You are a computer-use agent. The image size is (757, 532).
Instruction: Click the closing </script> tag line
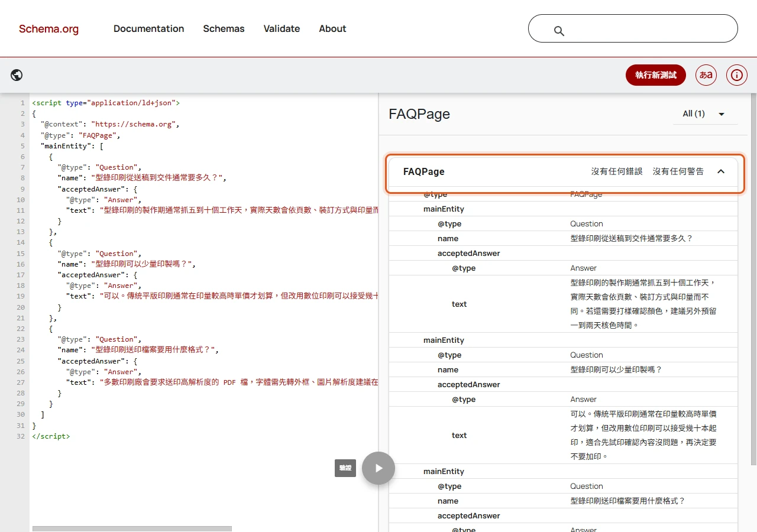51,436
